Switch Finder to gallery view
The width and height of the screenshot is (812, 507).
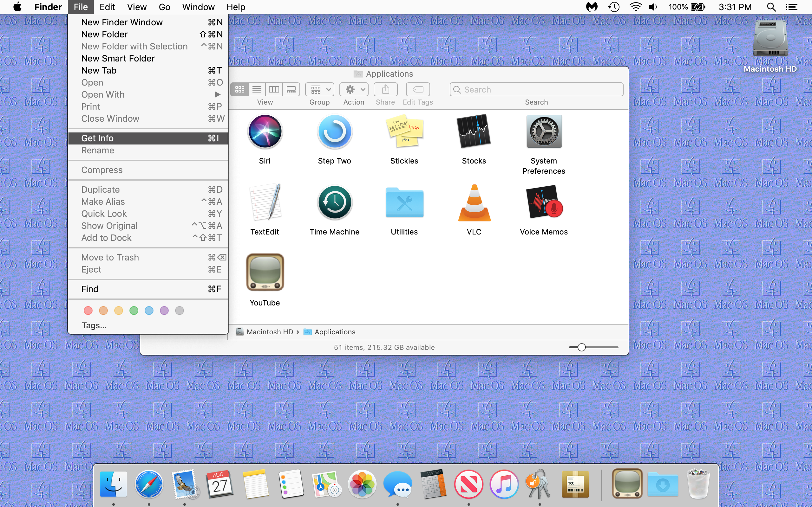click(x=291, y=90)
